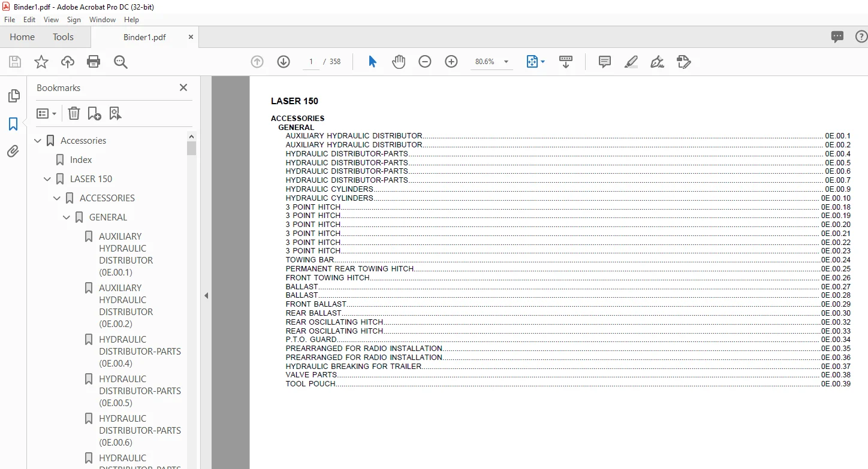
Task: Select AUXILIARY HYDRAULIC DISTRIBUTOR (0E.00.1) bookmark
Action: [126, 255]
